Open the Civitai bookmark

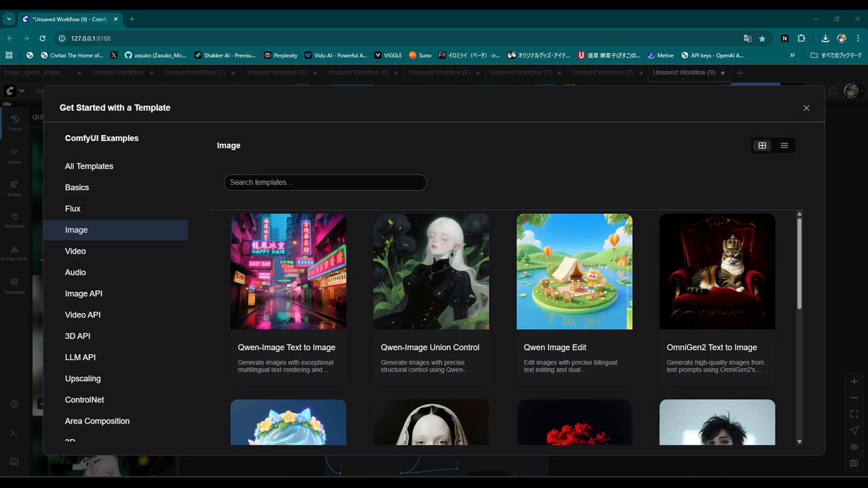click(72, 55)
